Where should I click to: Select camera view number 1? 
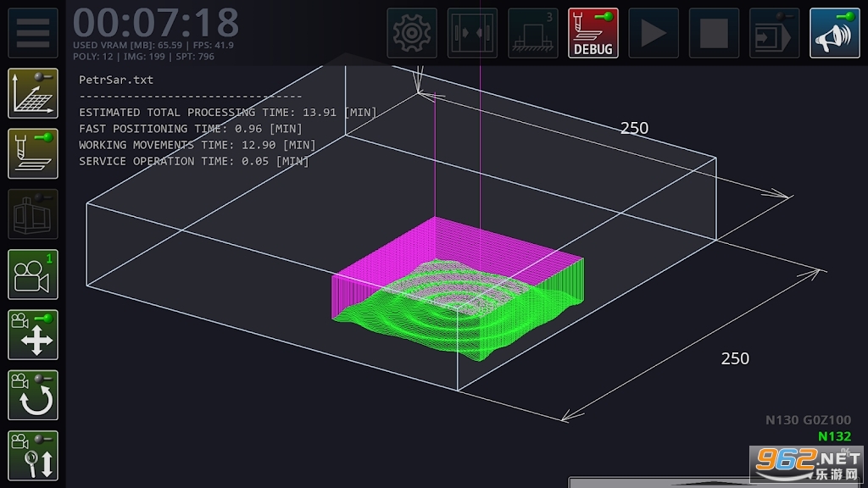33,274
